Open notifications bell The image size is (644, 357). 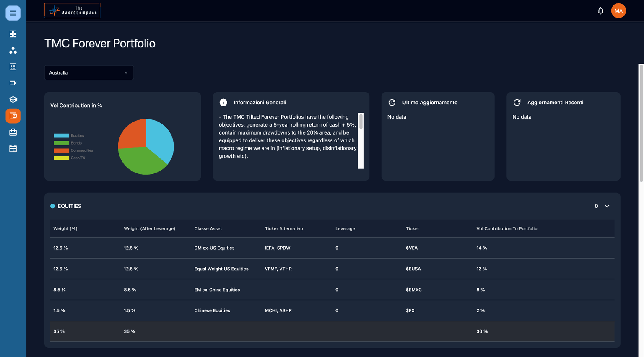pyautogui.click(x=600, y=11)
